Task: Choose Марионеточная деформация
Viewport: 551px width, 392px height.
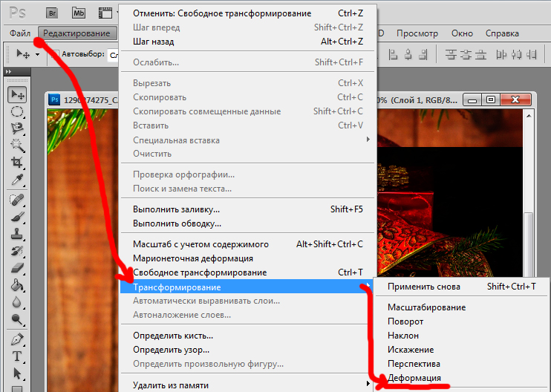Action: point(248,258)
